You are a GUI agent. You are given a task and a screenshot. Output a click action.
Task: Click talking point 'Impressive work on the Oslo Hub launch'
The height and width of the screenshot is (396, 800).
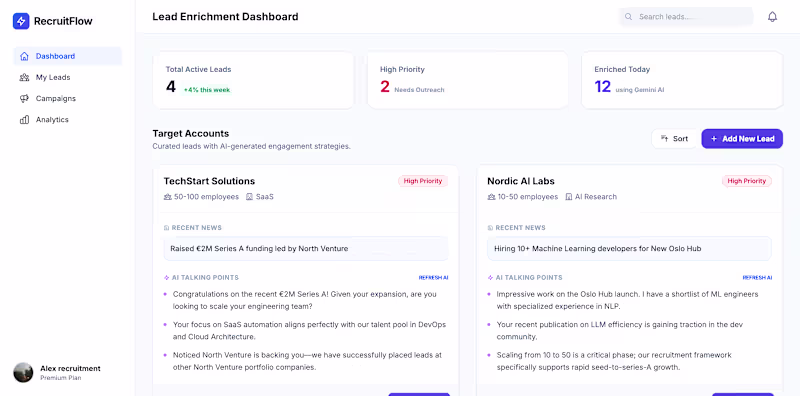click(x=628, y=301)
